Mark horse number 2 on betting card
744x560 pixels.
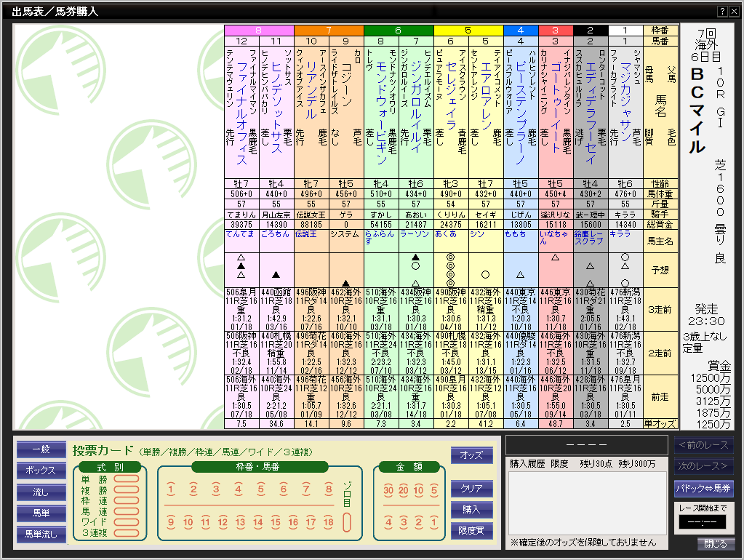(x=193, y=489)
